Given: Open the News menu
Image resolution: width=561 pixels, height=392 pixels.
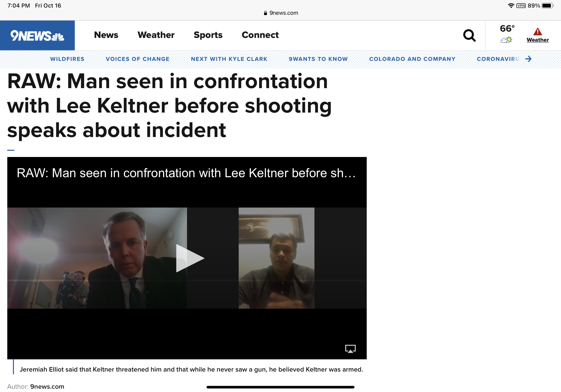Looking at the screenshot, I should point(106,35).
